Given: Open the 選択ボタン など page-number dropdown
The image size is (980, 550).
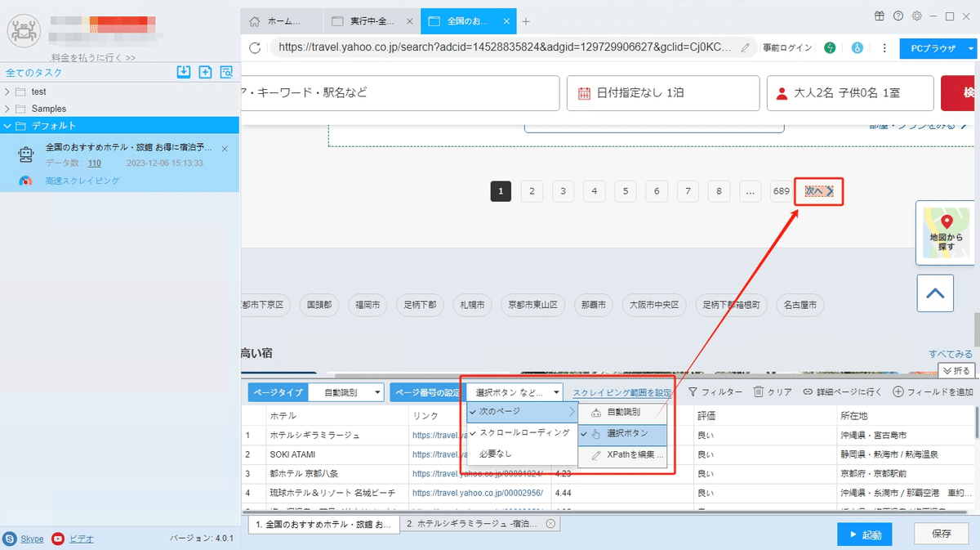Looking at the screenshot, I should (x=515, y=393).
